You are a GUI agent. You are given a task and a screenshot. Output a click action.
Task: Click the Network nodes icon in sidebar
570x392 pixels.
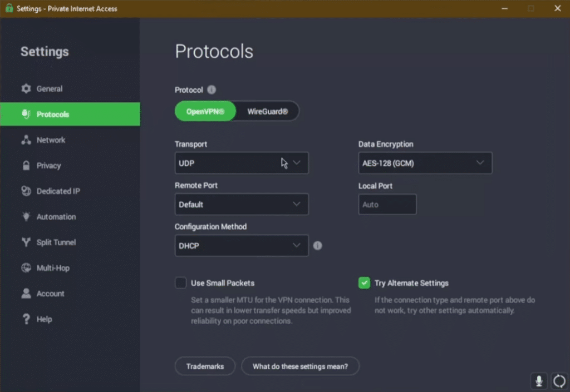click(x=26, y=140)
